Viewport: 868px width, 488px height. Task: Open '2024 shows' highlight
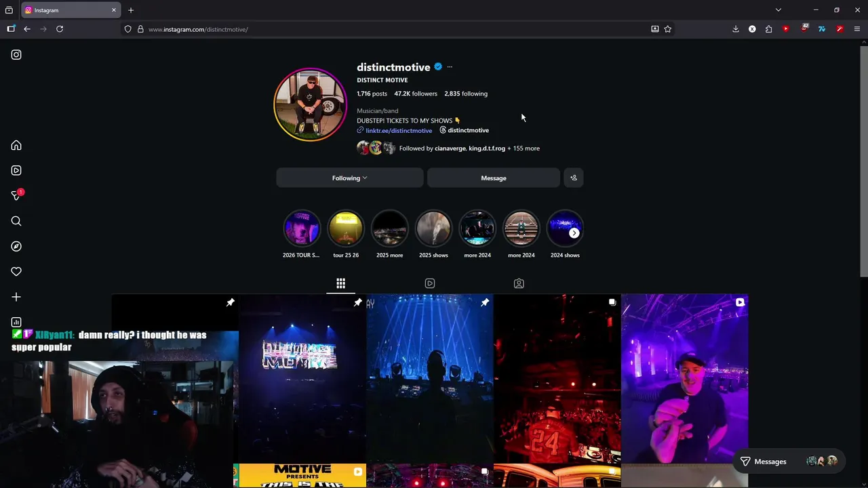(565, 233)
